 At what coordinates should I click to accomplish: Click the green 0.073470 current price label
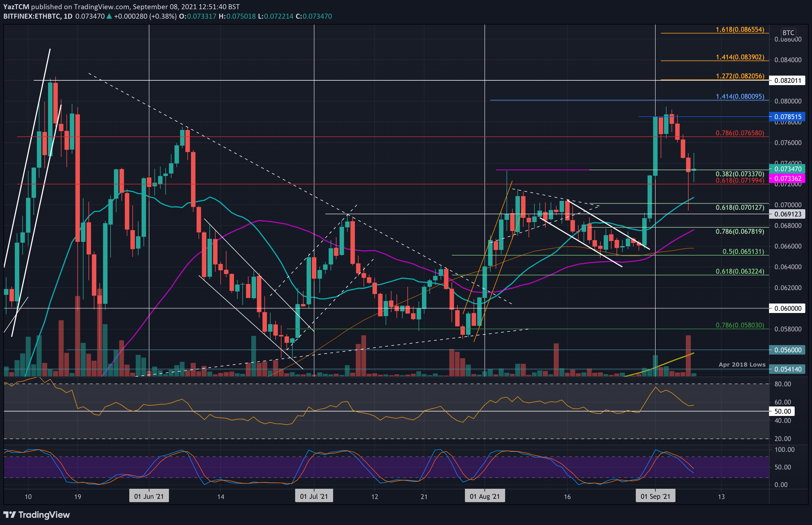click(787, 169)
